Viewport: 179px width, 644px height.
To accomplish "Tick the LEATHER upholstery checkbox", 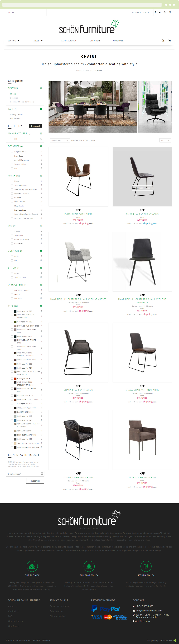I will coord(12,298).
